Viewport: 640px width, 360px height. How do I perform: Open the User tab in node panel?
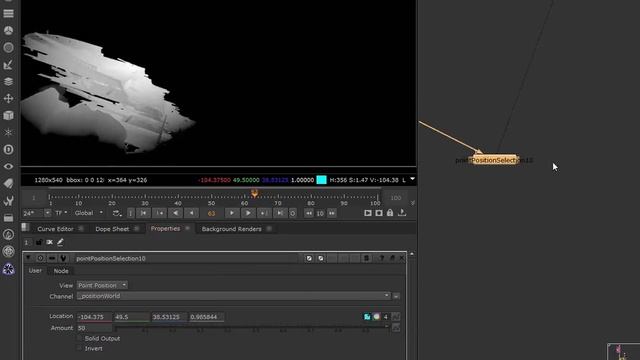(x=35, y=271)
